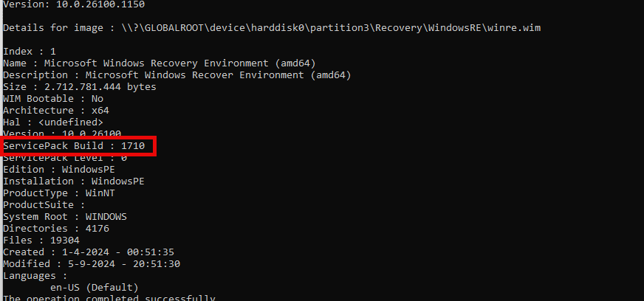Image resolution: width=644 pixels, height=301 pixels.
Task: Click the winre.wim image path line
Action: (x=272, y=28)
